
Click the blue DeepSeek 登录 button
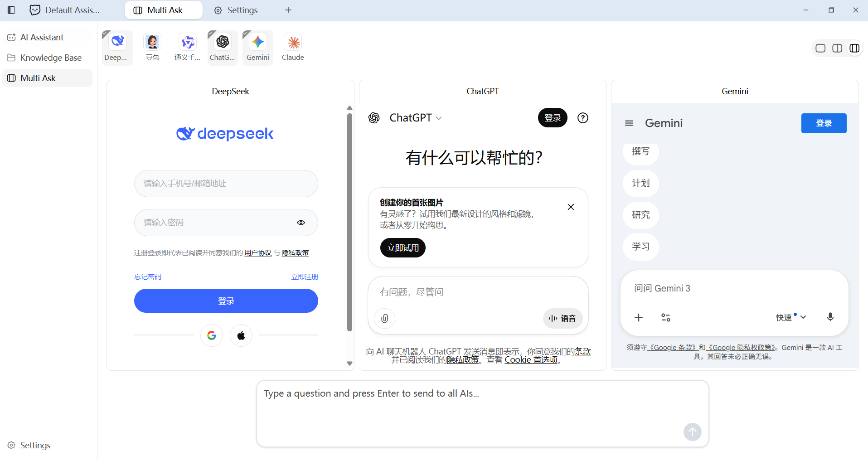pos(226,301)
